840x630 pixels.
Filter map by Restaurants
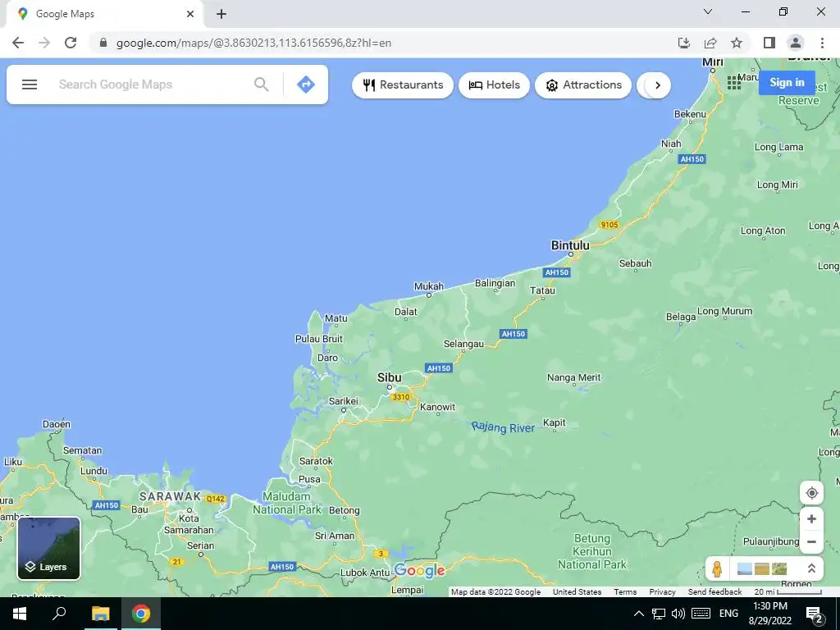click(403, 85)
